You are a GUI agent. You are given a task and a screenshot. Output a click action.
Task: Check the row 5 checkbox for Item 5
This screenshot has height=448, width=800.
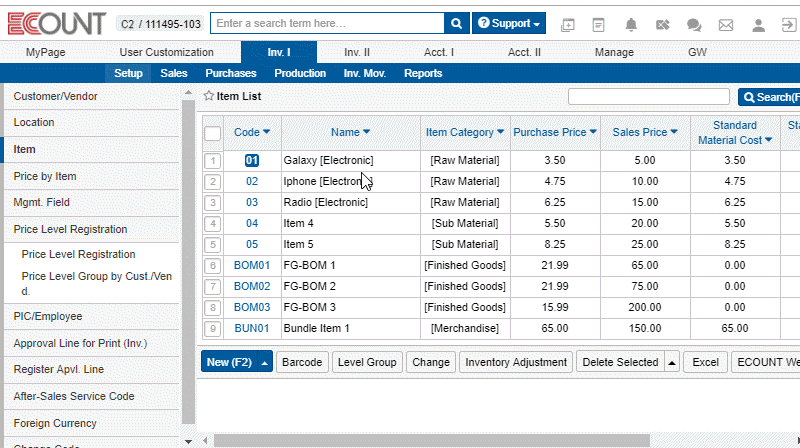[x=213, y=244]
